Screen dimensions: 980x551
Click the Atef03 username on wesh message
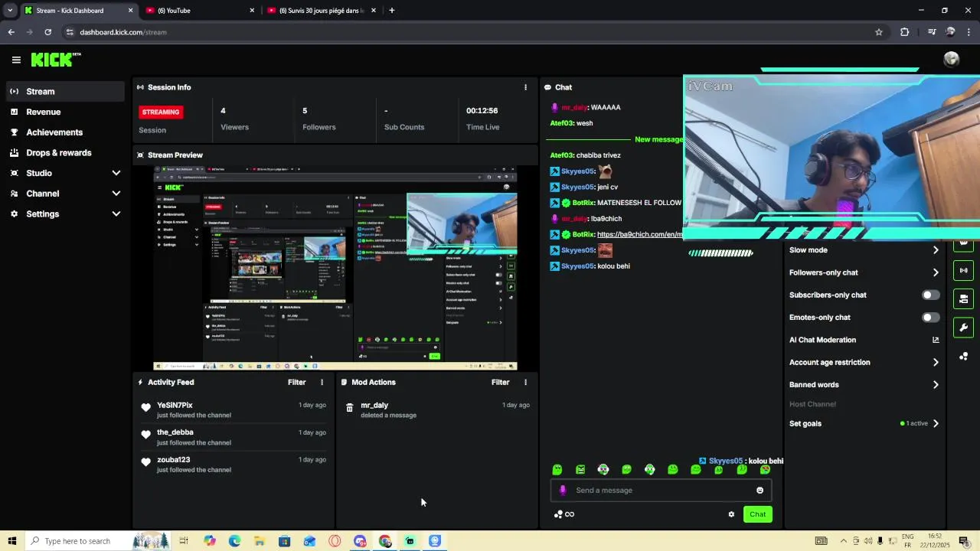point(561,123)
